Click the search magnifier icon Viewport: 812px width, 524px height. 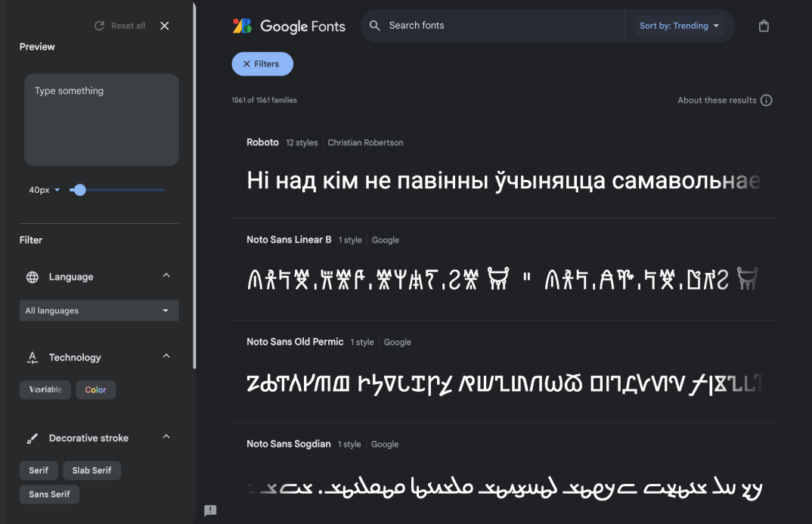[375, 26]
